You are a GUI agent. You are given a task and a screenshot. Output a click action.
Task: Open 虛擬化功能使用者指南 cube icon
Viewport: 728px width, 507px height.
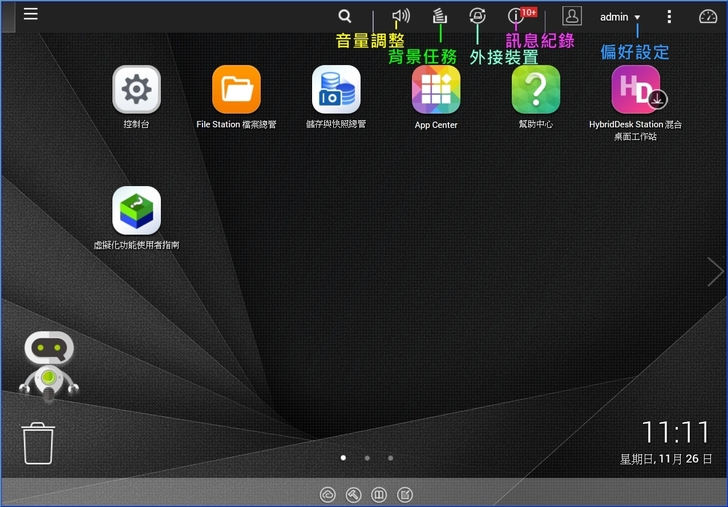point(136,210)
